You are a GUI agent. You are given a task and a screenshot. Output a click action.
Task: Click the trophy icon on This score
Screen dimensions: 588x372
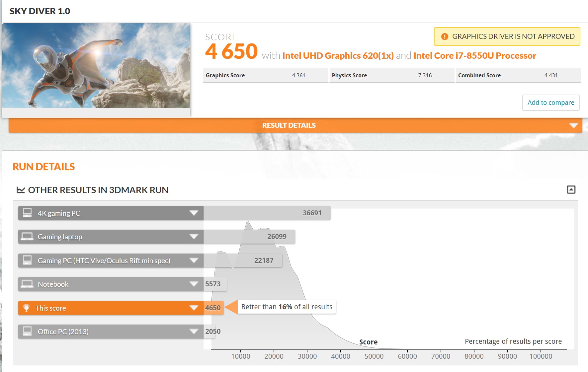click(26, 308)
